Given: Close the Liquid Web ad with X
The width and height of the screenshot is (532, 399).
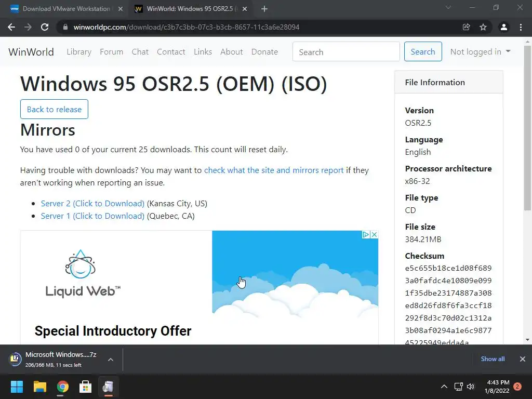Looking at the screenshot, I should tap(374, 234).
